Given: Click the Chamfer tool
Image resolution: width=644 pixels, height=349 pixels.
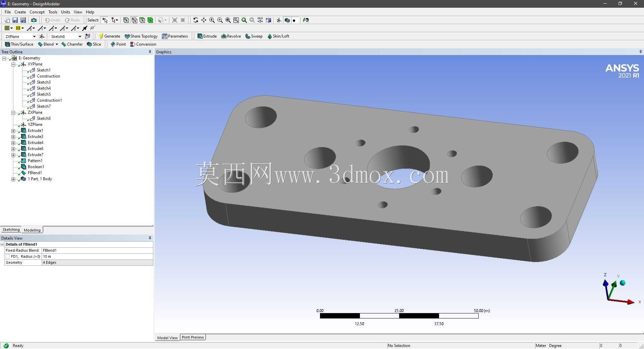Looking at the screenshot, I should pos(72,44).
